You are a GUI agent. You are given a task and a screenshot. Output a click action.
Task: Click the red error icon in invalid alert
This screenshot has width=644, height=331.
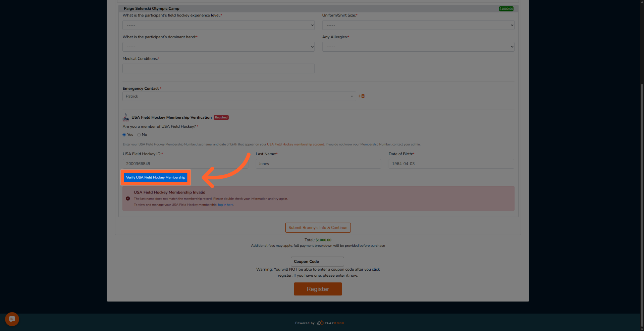pos(128,199)
